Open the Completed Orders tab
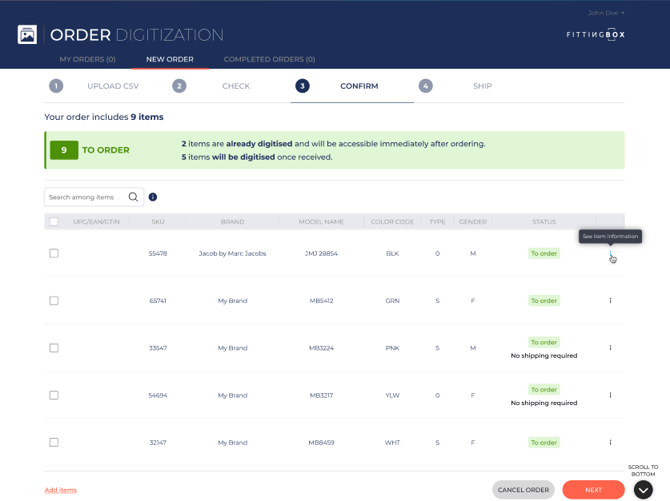 269,60
